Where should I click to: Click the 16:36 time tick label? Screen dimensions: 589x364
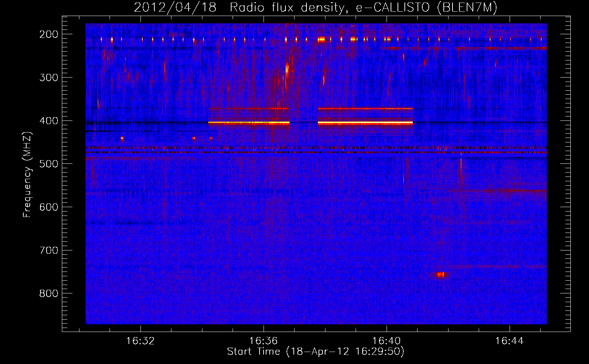[264, 341]
